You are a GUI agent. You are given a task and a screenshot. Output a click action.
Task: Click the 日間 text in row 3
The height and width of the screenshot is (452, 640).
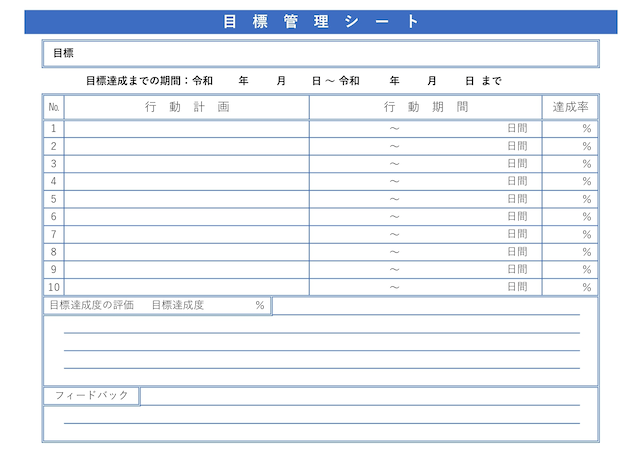517,164
